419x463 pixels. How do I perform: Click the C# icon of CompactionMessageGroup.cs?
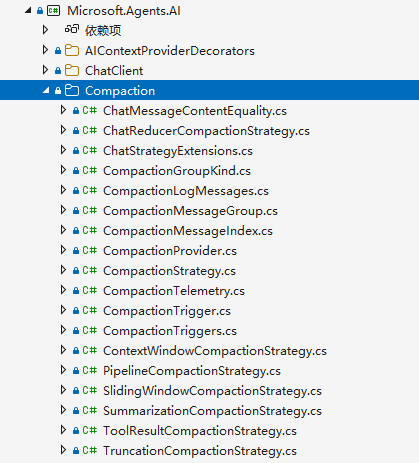(90, 210)
